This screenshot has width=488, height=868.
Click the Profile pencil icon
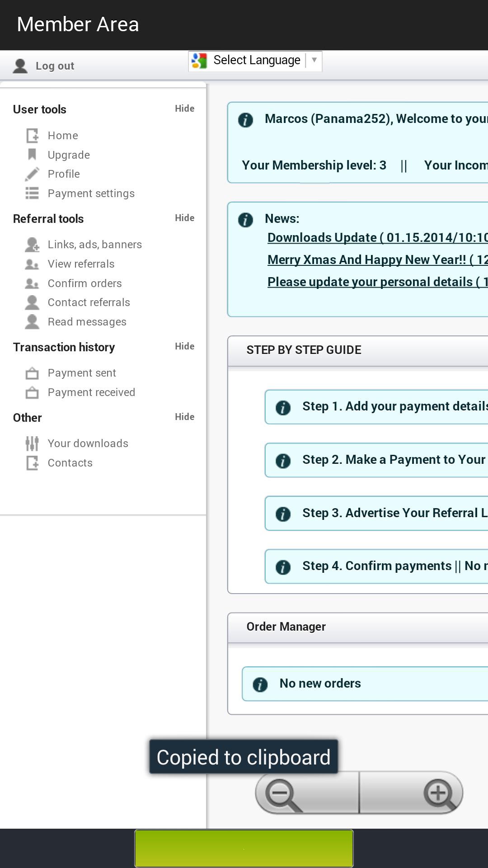click(32, 174)
